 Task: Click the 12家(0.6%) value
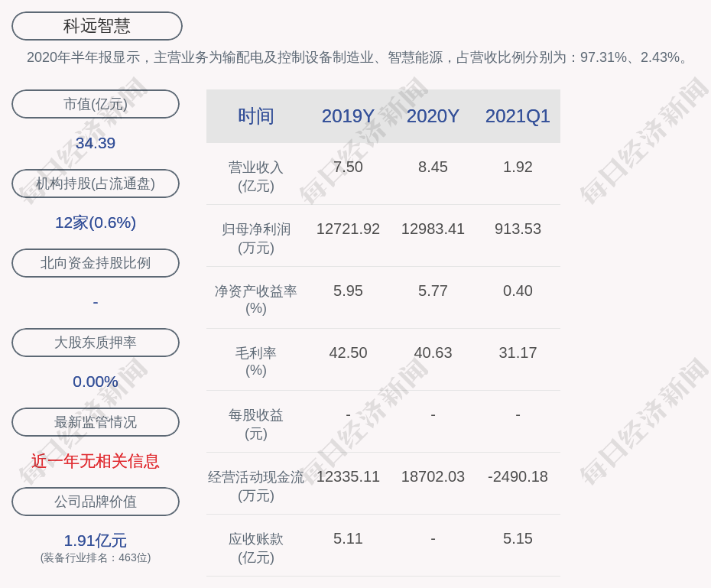pyautogui.click(x=96, y=223)
